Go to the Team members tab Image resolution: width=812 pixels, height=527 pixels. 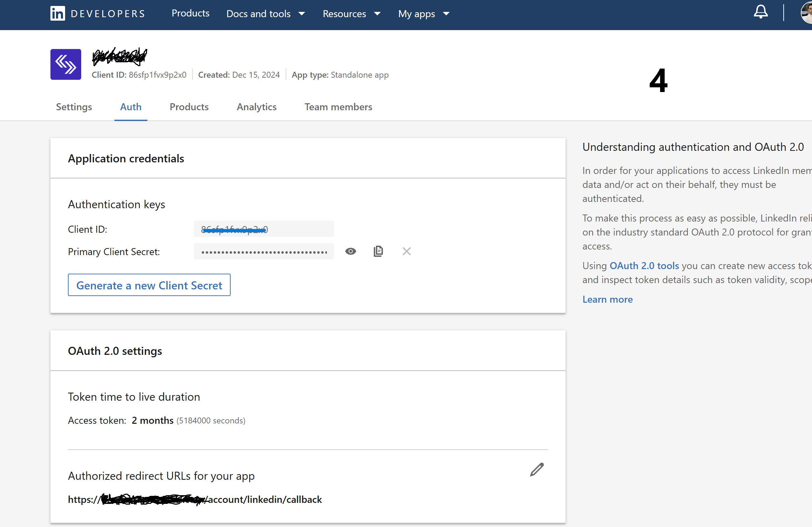coord(338,107)
